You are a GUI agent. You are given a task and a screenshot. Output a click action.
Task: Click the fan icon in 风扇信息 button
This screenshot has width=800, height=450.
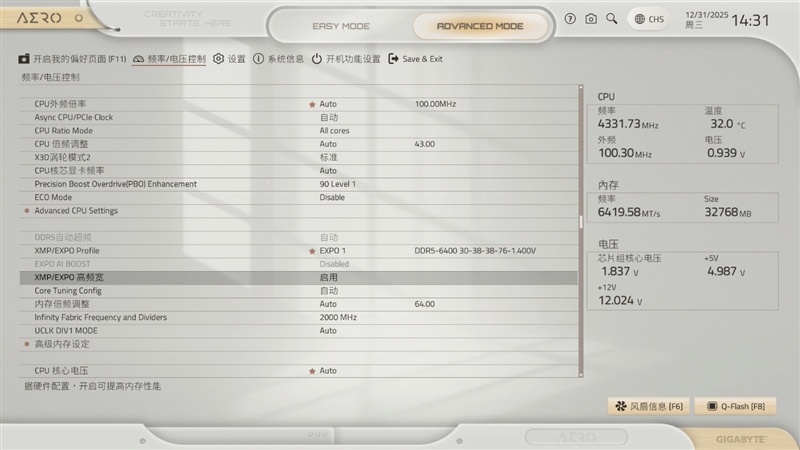pos(620,406)
